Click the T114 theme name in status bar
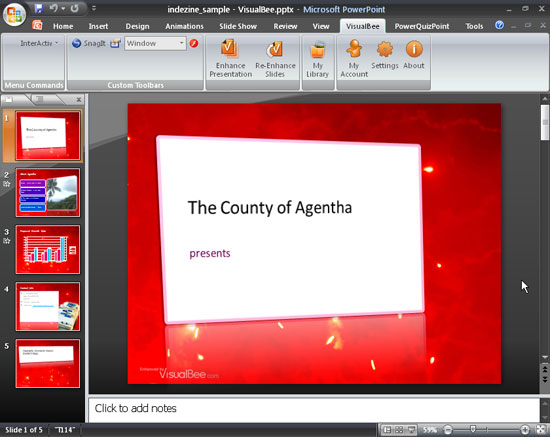Viewport: 550px width, 437px height. pos(65,430)
